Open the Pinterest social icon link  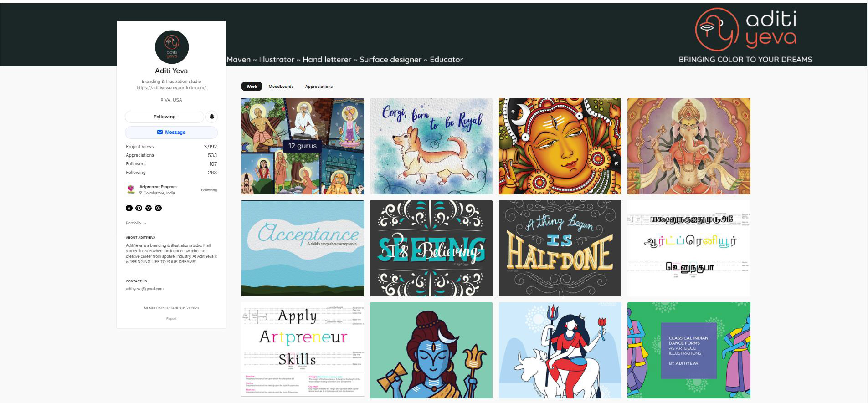(x=139, y=208)
